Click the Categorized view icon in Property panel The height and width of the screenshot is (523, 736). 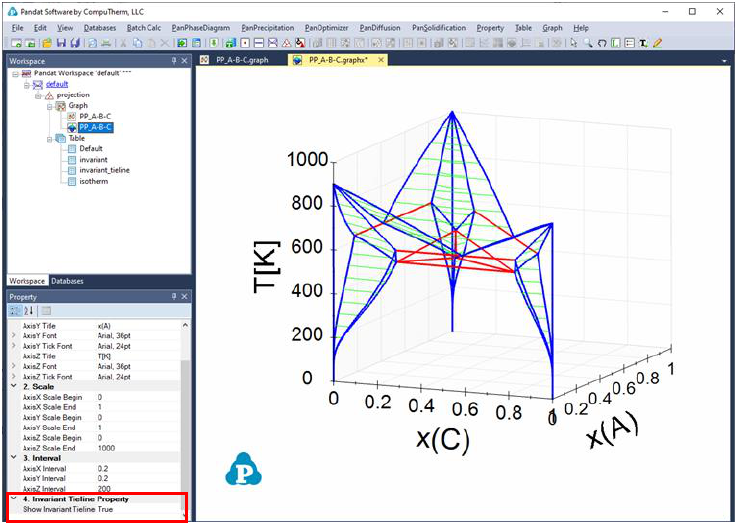click(x=15, y=310)
